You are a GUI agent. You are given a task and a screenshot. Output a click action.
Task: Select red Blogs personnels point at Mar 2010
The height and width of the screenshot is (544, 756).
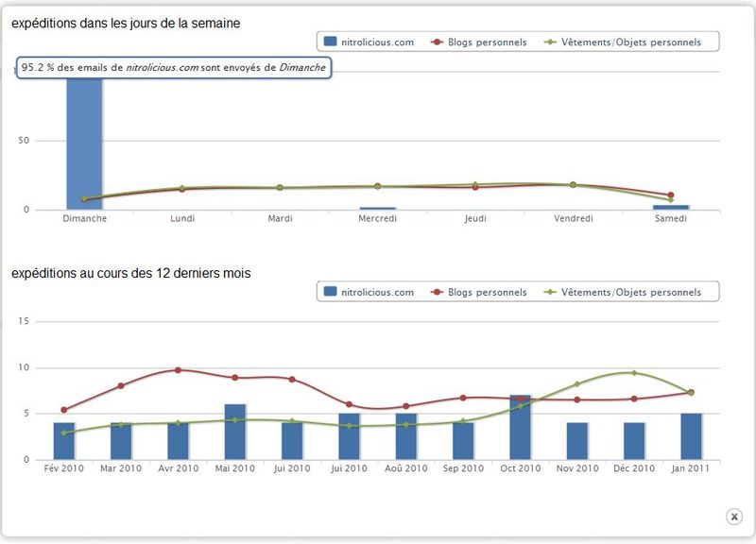[121, 385]
